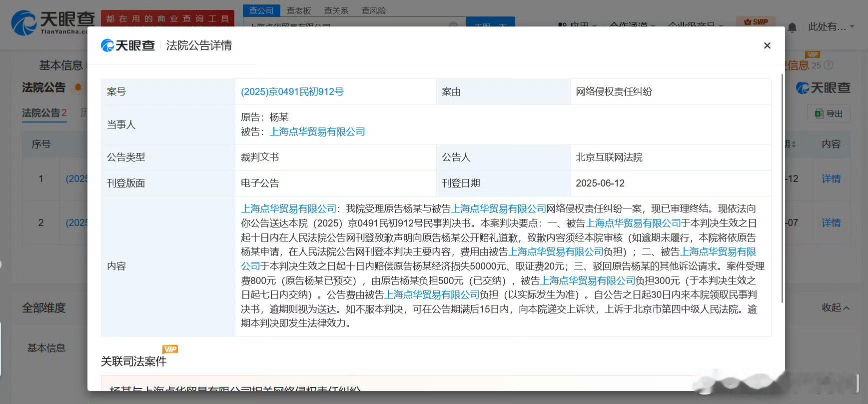Open 基本信息 top navigation tab
This screenshot has width=868, height=404.
[61, 65]
